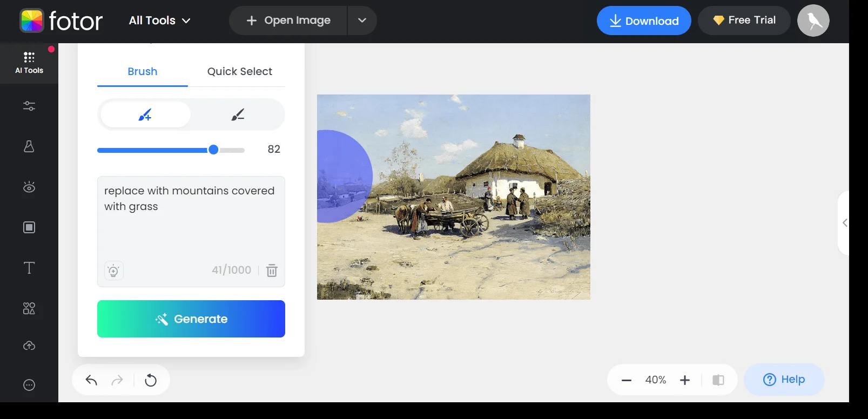Open the Beauty eye sidebar tool
This screenshot has width=868, height=419.
pyautogui.click(x=29, y=187)
